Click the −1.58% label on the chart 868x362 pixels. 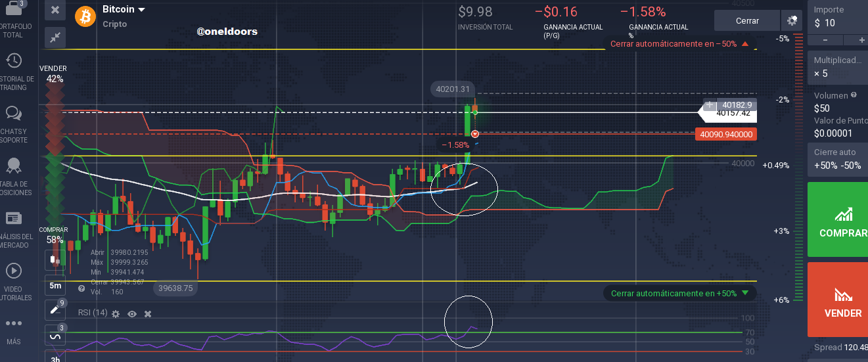pos(455,145)
